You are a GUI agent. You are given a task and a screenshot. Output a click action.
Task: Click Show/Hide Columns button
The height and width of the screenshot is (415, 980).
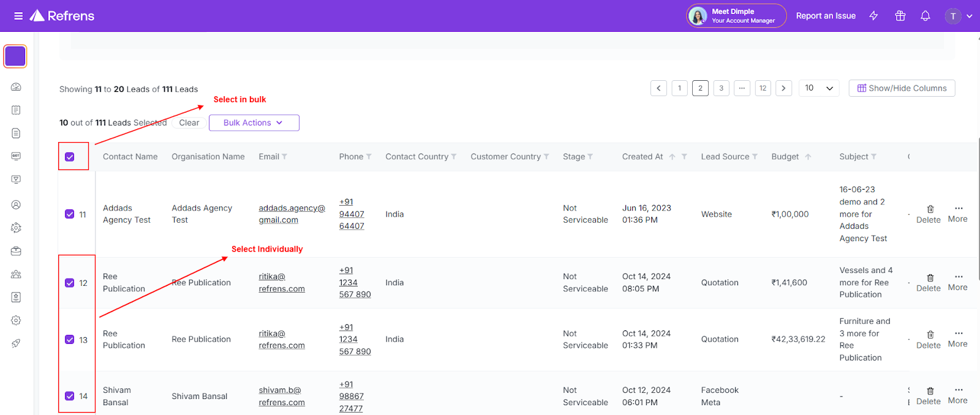902,88
